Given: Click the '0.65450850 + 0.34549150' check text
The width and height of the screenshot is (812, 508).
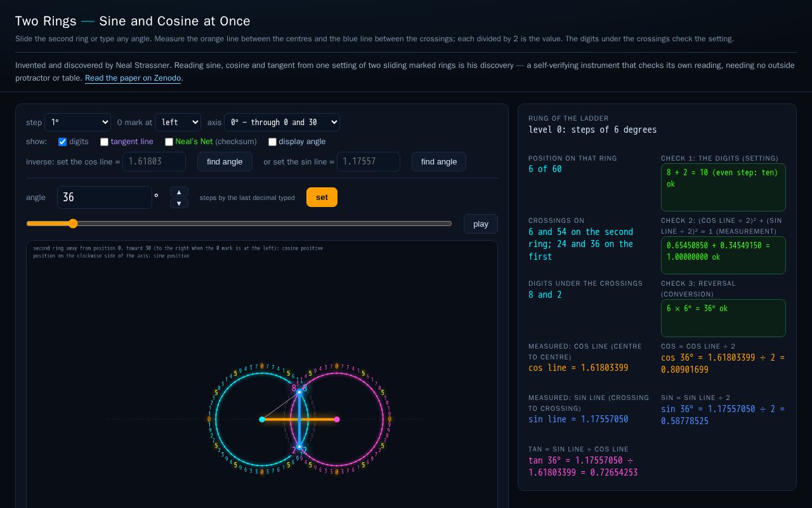Looking at the screenshot, I should coord(723,255).
